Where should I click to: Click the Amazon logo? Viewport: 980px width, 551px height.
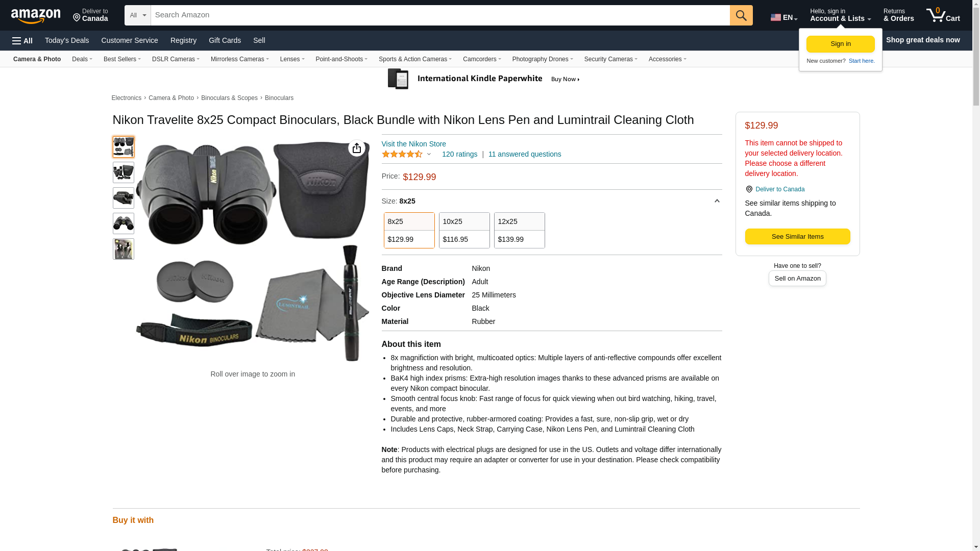coord(36,16)
